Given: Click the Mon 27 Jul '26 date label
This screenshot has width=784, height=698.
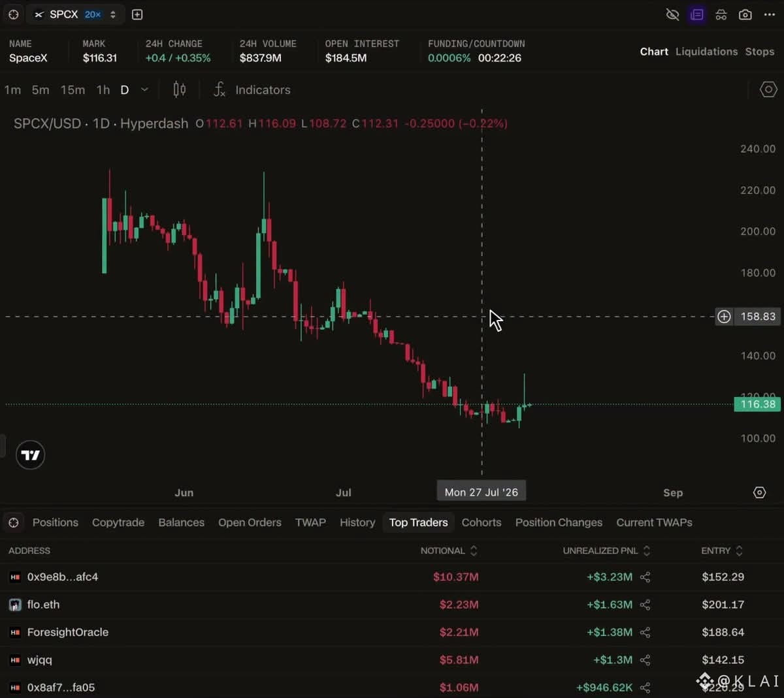Looking at the screenshot, I should point(482,492).
